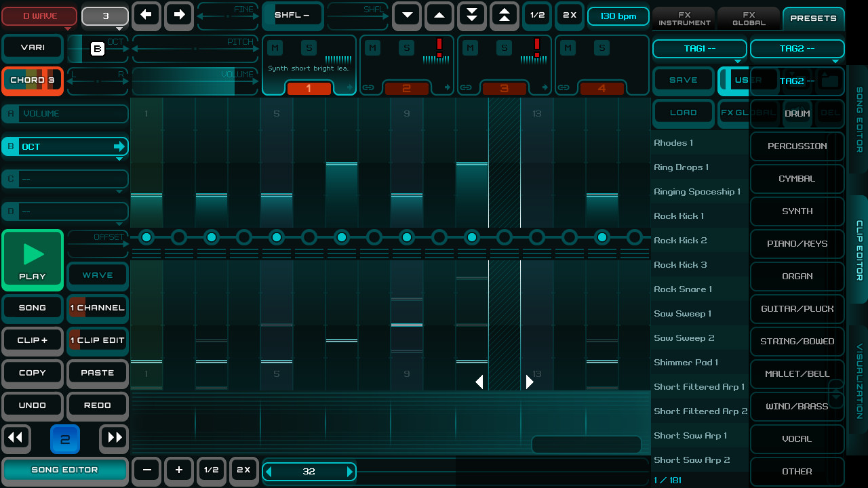The image size is (868, 488).
Task: Click the right arrow pattern navigation icon
Action: pyautogui.click(x=178, y=15)
